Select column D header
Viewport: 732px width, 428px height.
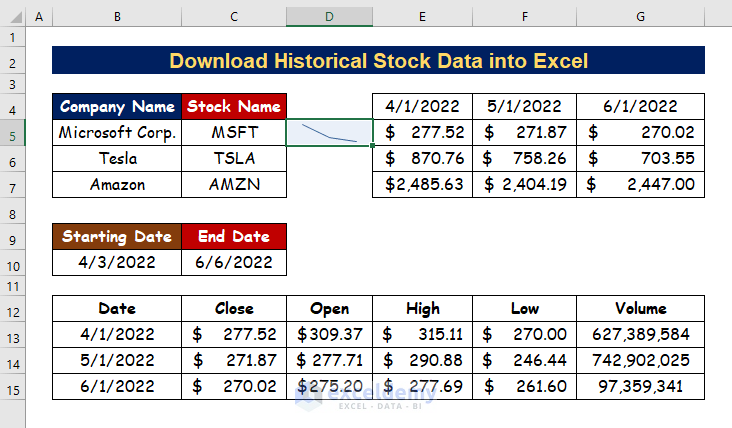coord(329,18)
